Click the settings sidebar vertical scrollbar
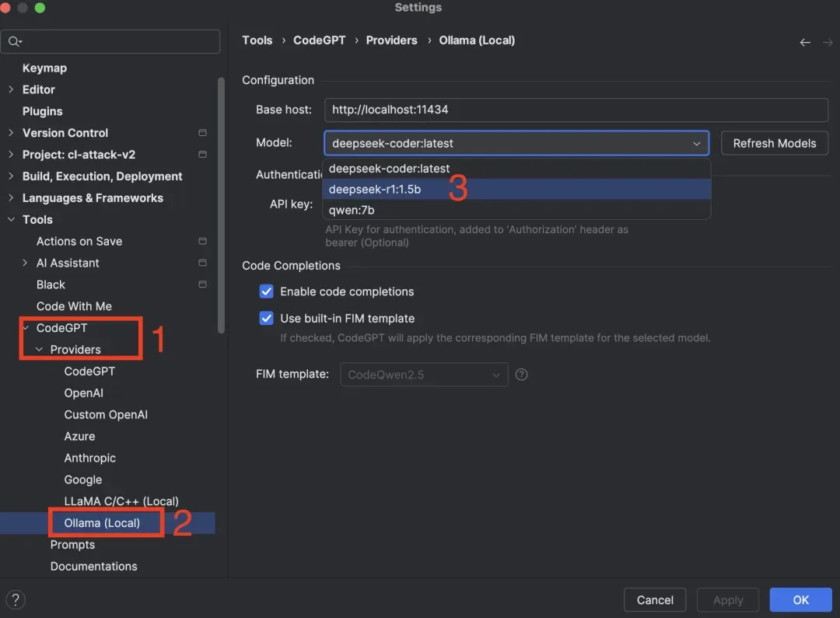This screenshot has width=840, height=618. [221, 202]
